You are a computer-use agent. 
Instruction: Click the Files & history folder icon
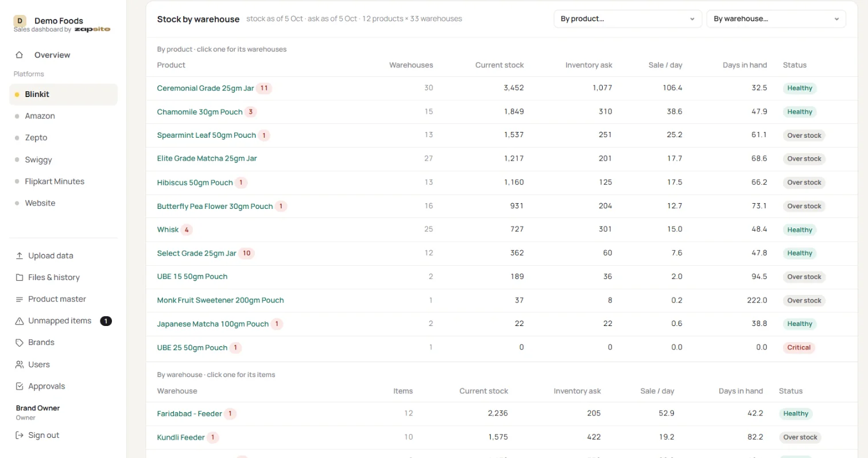[20, 278]
